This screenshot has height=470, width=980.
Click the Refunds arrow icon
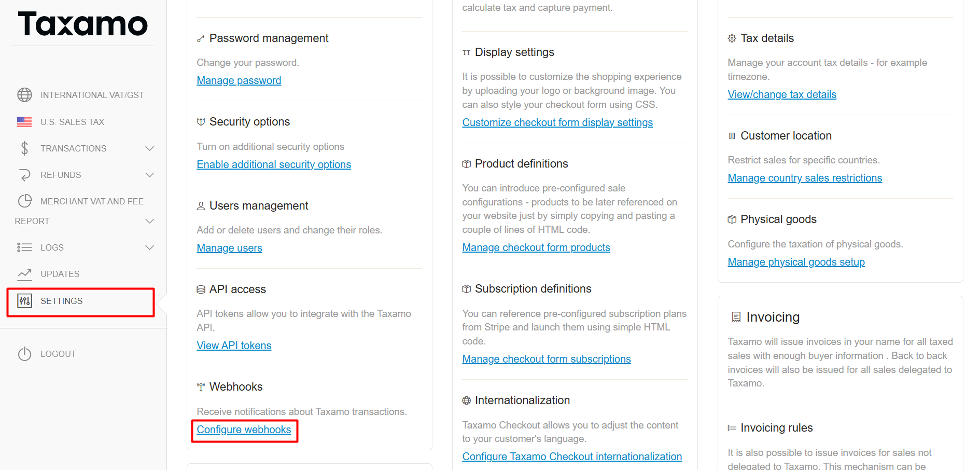point(24,175)
